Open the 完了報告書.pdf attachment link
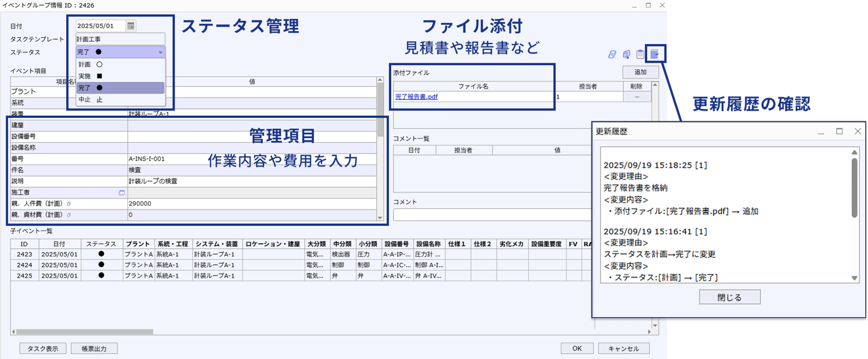 click(x=416, y=97)
